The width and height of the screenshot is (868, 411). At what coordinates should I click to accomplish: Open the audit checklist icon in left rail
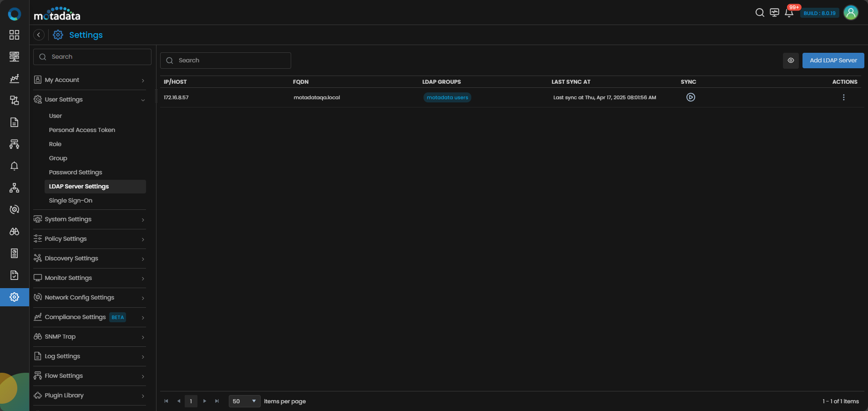(15, 275)
